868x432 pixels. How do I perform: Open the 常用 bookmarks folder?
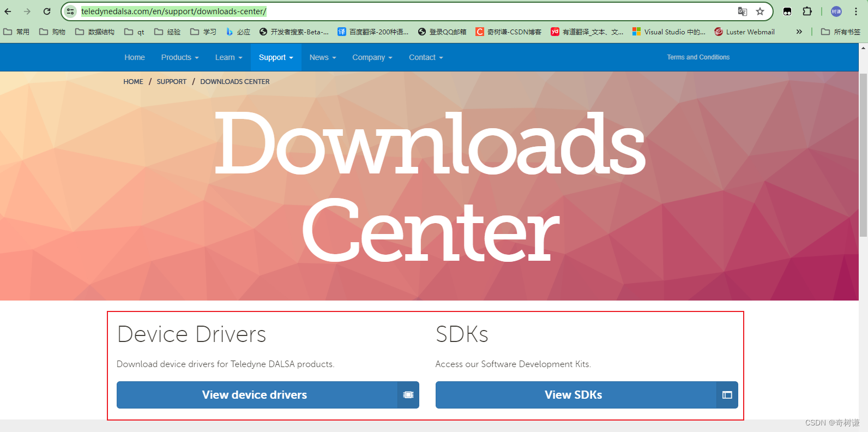(16, 32)
